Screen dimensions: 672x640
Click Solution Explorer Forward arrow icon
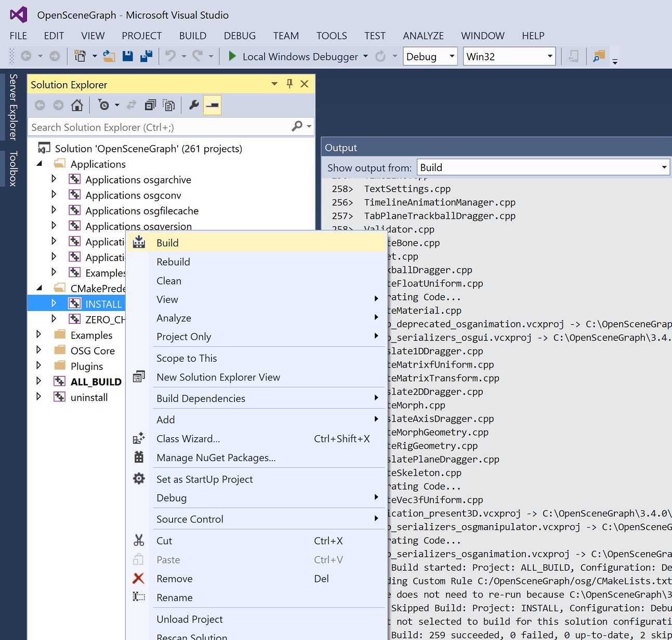click(58, 105)
